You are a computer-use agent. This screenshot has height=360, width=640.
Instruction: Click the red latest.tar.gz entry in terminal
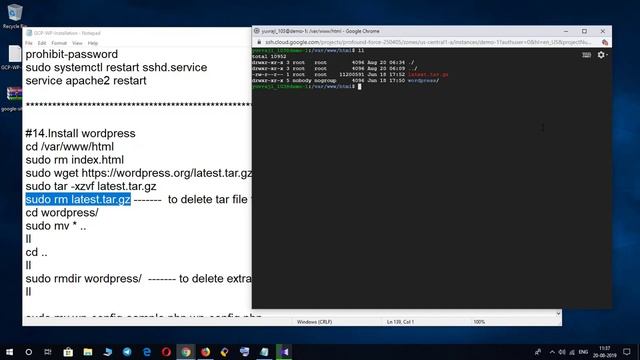click(x=428, y=75)
